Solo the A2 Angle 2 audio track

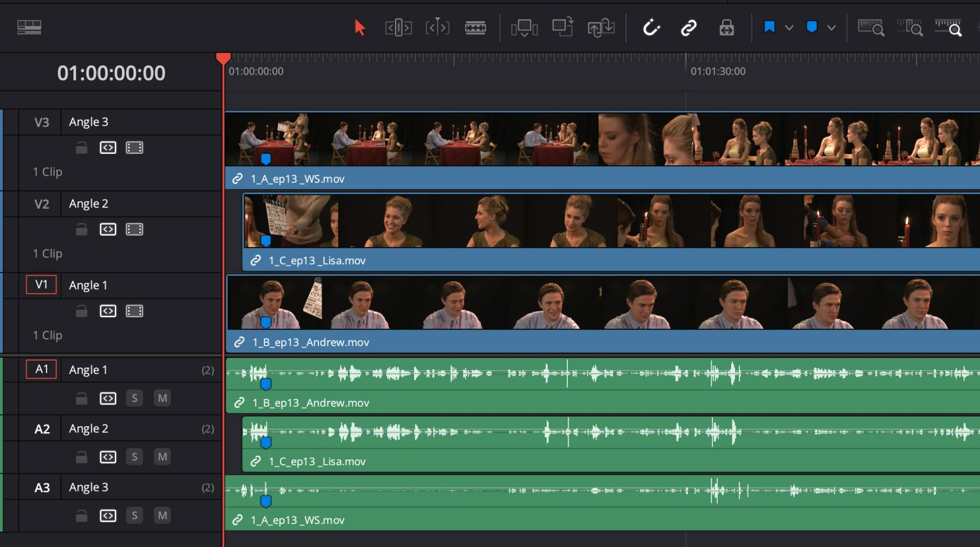(134, 457)
